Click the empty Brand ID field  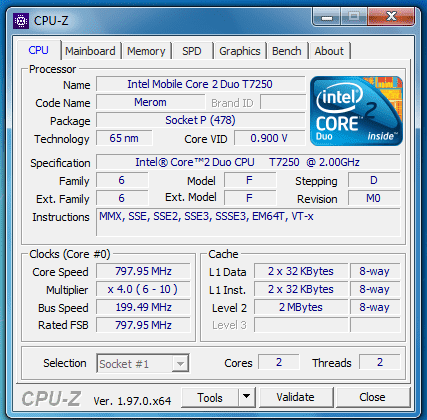point(283,102)
